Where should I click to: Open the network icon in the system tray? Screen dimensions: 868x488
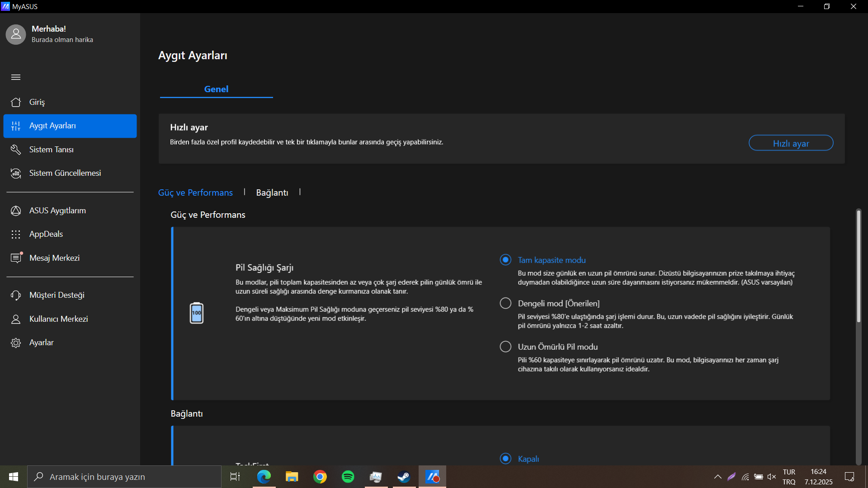(x=745, y=477)
